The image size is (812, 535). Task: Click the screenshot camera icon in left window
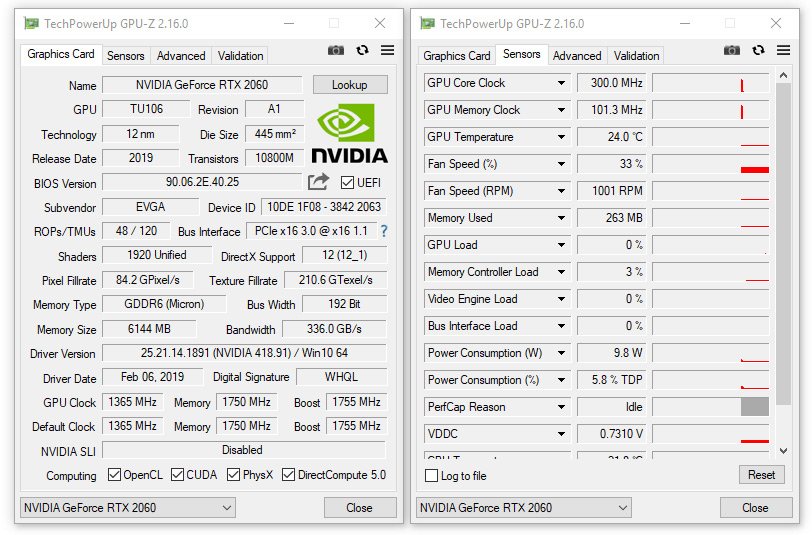336,50
